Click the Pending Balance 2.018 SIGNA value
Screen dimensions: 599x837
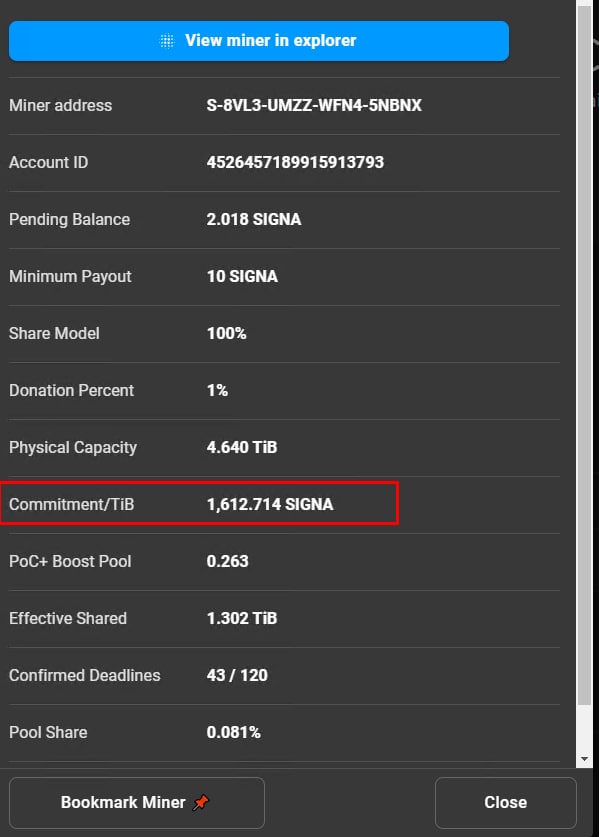coord(254,219)
